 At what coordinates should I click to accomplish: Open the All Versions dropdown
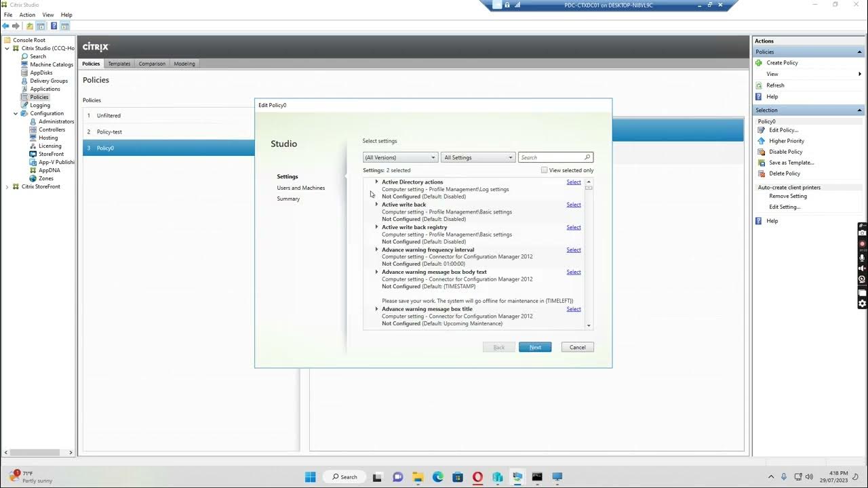click(400, 157)
